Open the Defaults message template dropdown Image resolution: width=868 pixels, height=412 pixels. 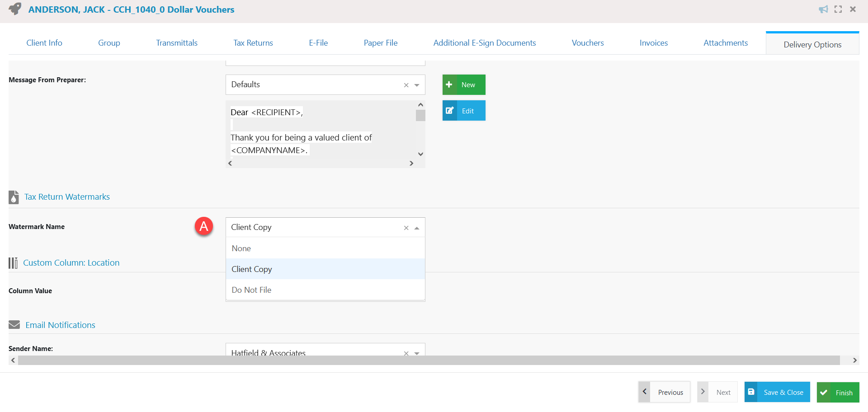click(416, 85)
